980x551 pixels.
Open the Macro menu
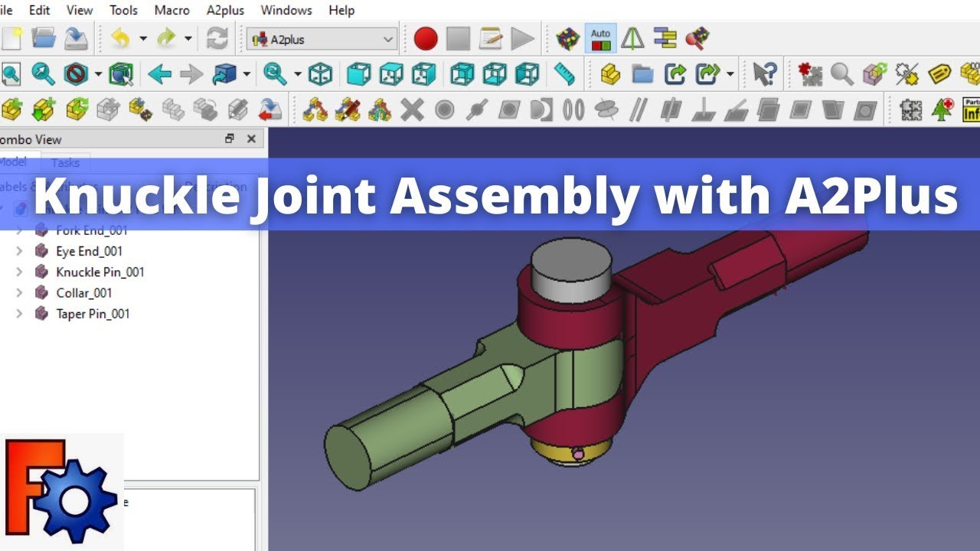[x=171, y=10]
